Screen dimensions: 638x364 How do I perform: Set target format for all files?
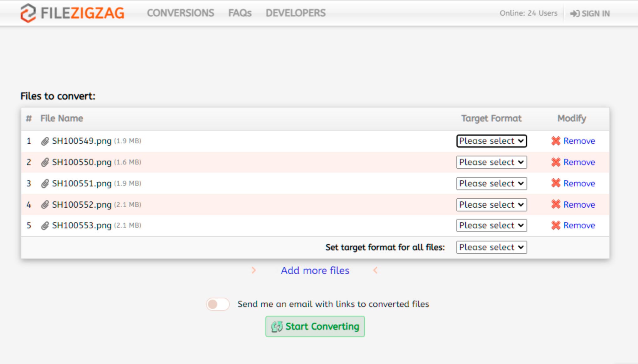(x=491, y=247)
